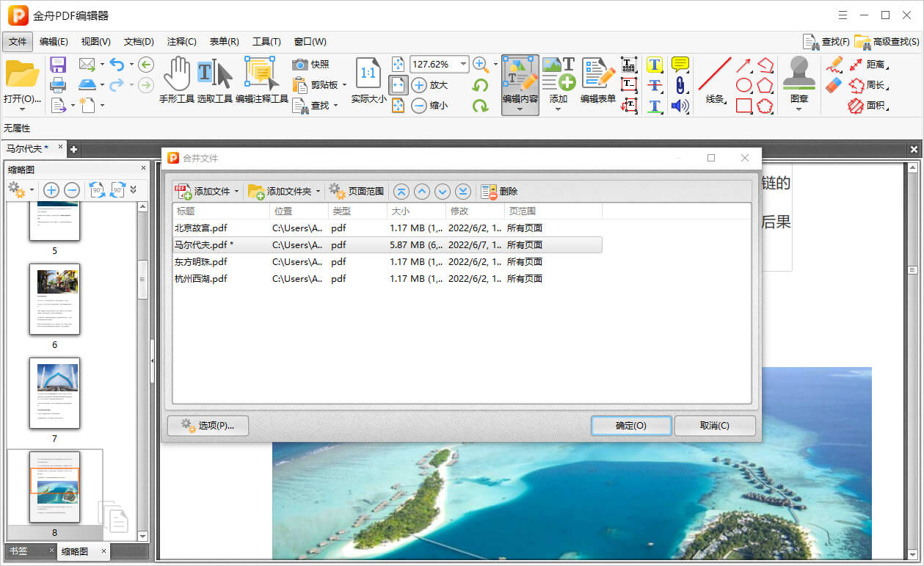Toggle the Edit Form (编辑表单) mode
924x566 pixels.
pyautogui.click(x=597, y=74)
